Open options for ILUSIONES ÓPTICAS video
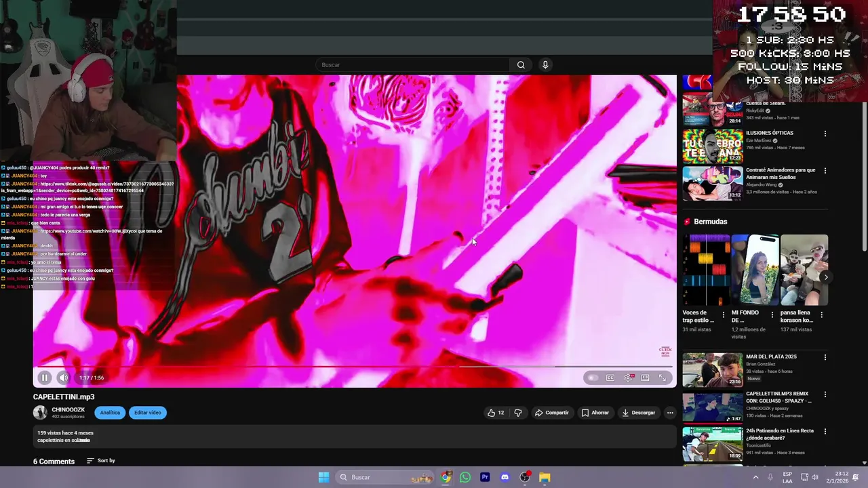 click(x=825, y=134)
